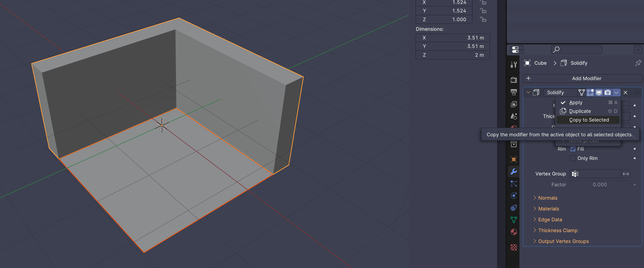Switch to Object properties orange square tab
Image resolution: width=644 pixels, height=268 pixels.
tap(513, 159)
